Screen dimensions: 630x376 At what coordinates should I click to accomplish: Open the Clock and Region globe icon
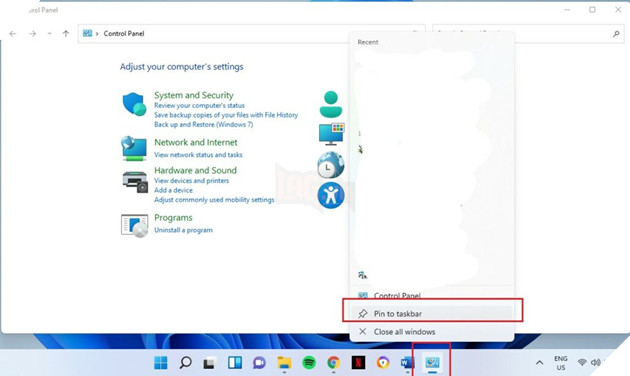pos(331,165)
